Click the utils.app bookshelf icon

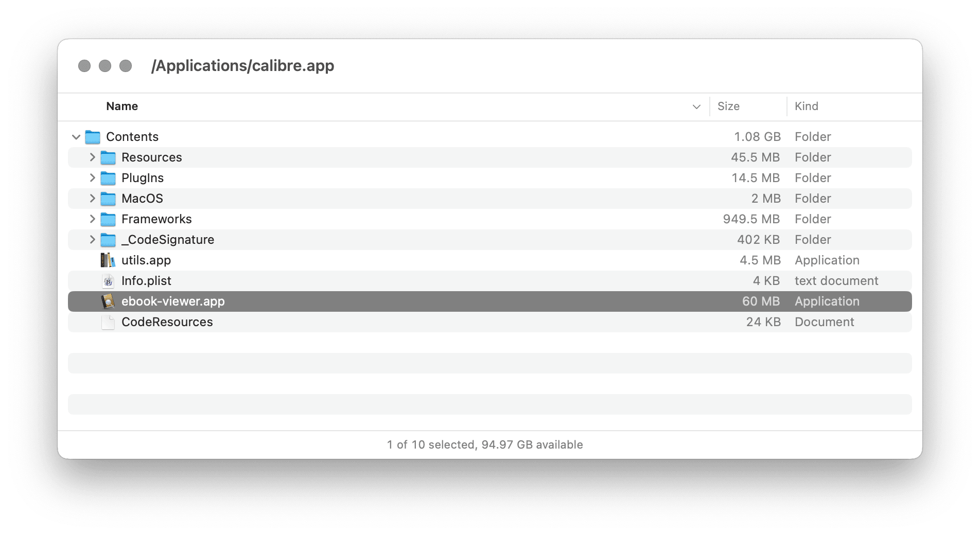108,260
